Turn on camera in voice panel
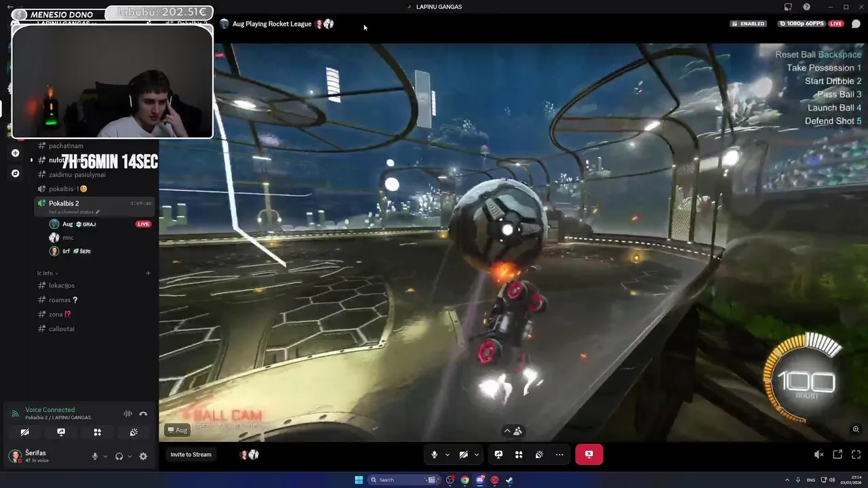This screenshot has height=488, width=868. point(24,432)
